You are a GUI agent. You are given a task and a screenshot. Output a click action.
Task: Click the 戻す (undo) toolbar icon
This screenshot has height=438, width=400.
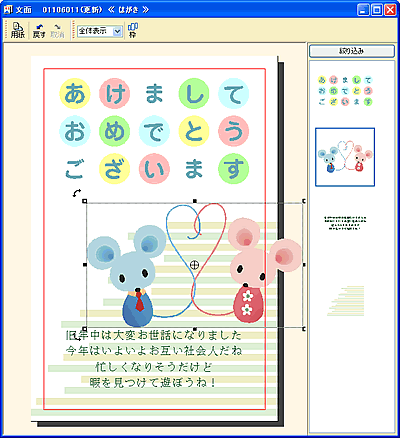(39, 31)
